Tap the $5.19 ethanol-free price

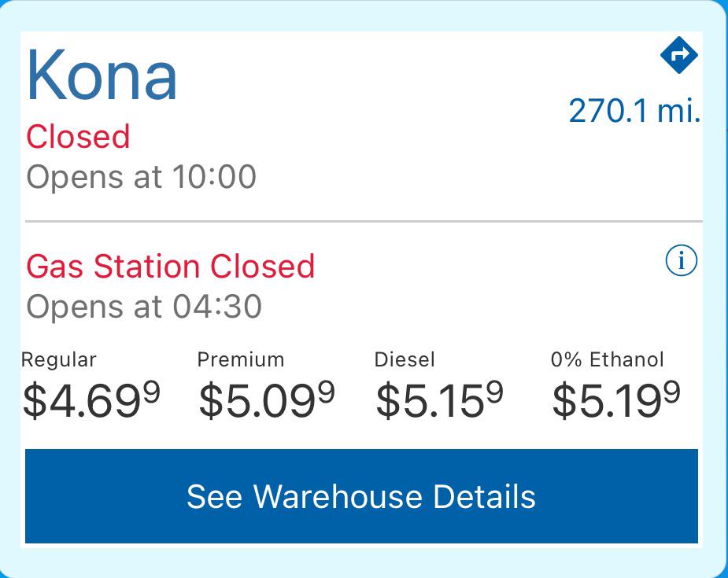616,399
